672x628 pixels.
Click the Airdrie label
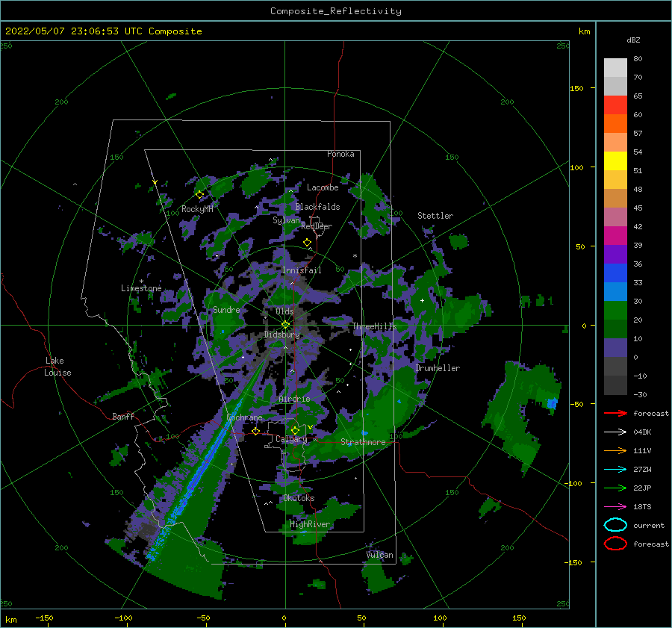pyautogui.click(x=294, y=399)
